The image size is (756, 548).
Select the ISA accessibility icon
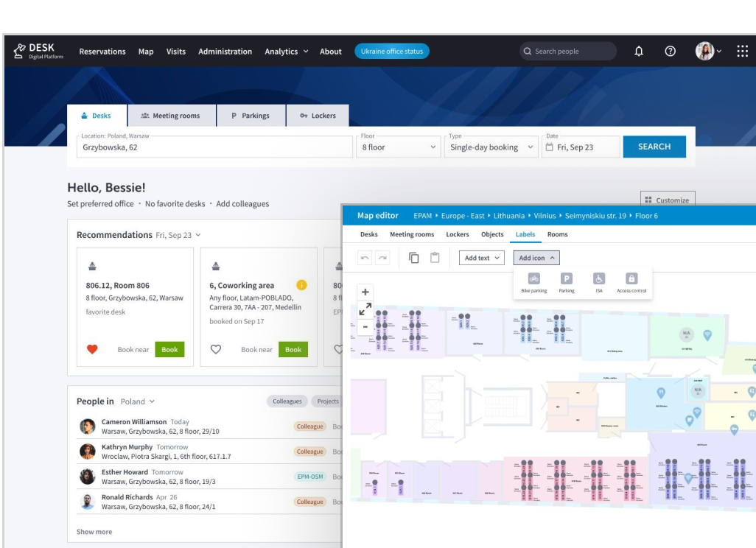point(599,280)
